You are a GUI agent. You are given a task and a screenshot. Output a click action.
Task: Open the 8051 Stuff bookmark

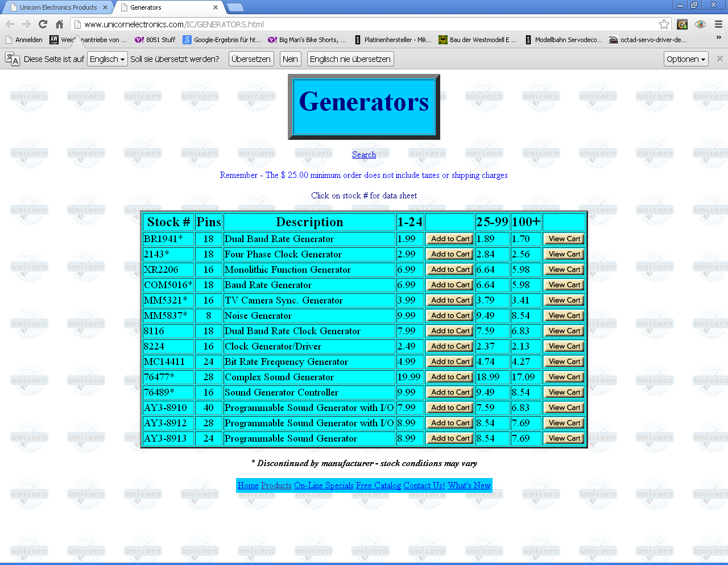[x=155, y=40]
